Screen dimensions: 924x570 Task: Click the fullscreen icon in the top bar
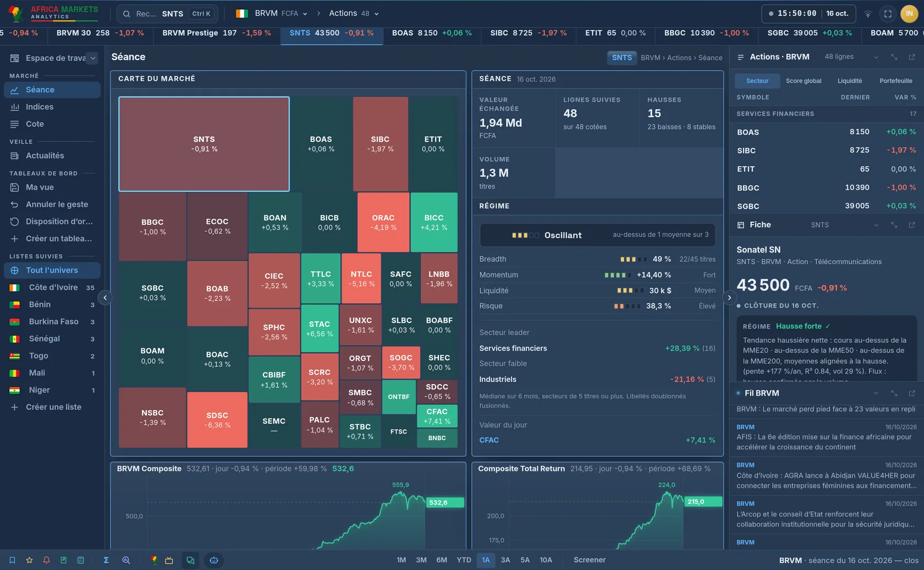click(x=888, y=14)
